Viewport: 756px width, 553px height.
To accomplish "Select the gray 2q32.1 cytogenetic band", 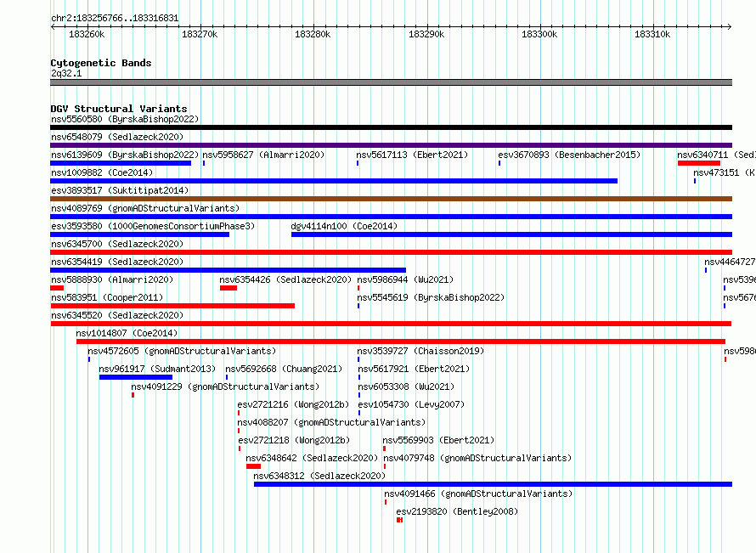I will (391, 82).
